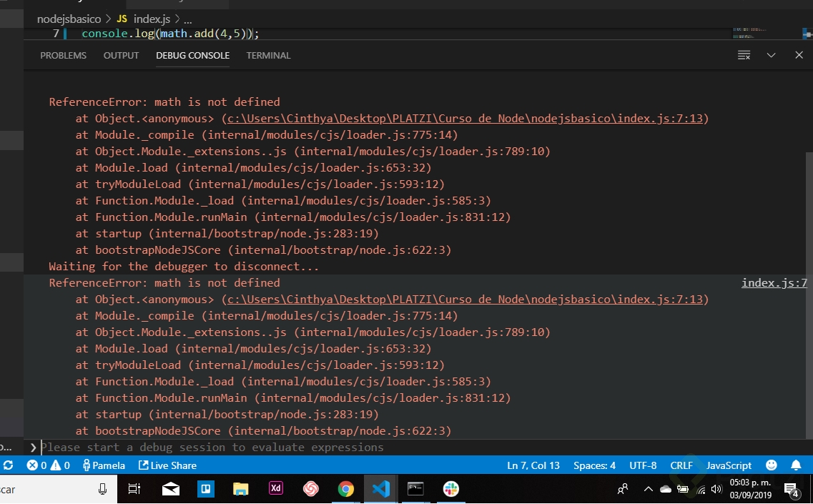
Task: Change file encoding UTF-8
Action: (x=642, y=465)
